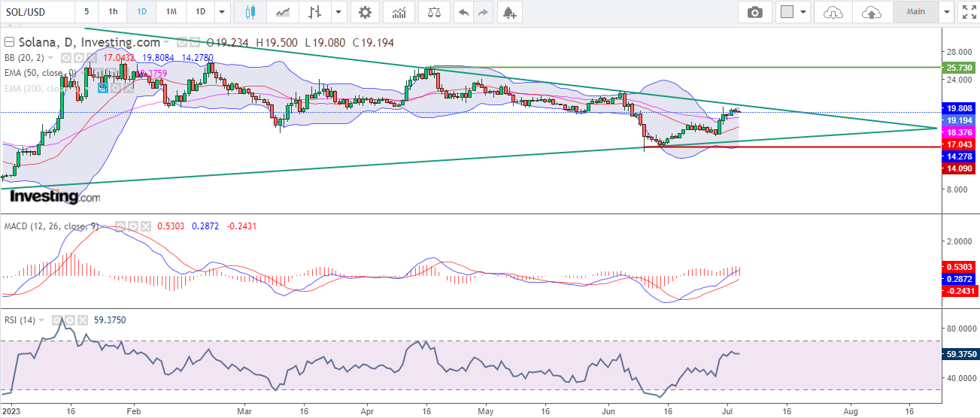This screenshot has height=418, width=980.
Task: Click the 0.5303 MACD axis label
Action: pos(960,267)
